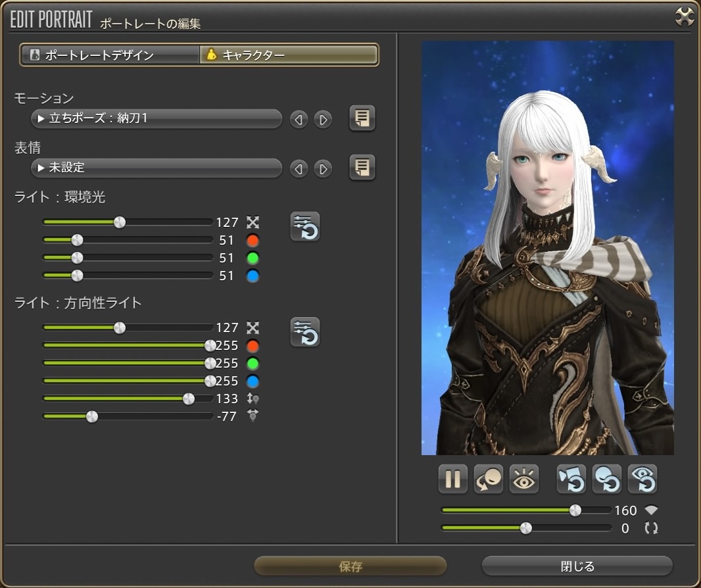The height and width of the screenshot is (588, 701).
Task: Reset directional light (方向性ライト) settings
Action: [x=305, y=331]
